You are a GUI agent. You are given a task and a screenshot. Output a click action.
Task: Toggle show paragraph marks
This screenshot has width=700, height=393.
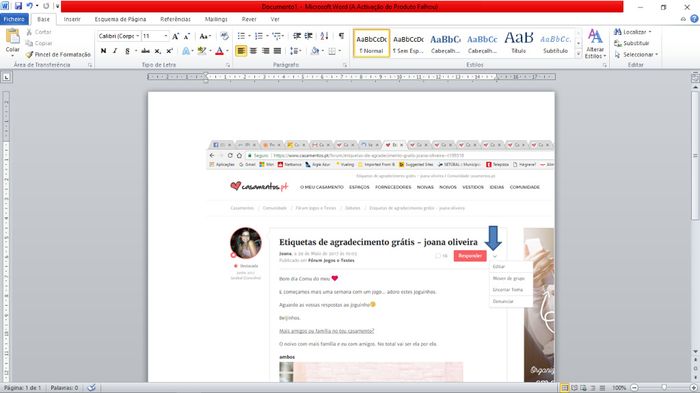point(342,36)
